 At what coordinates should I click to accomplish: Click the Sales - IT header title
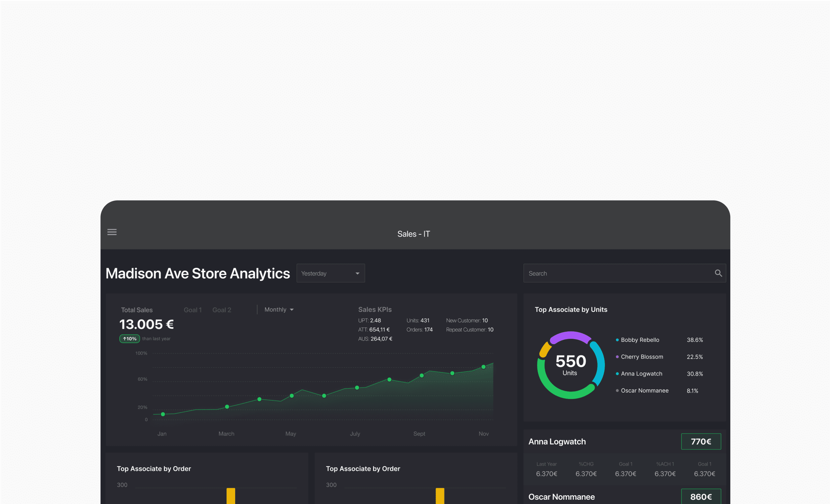(x=413, y=234)
